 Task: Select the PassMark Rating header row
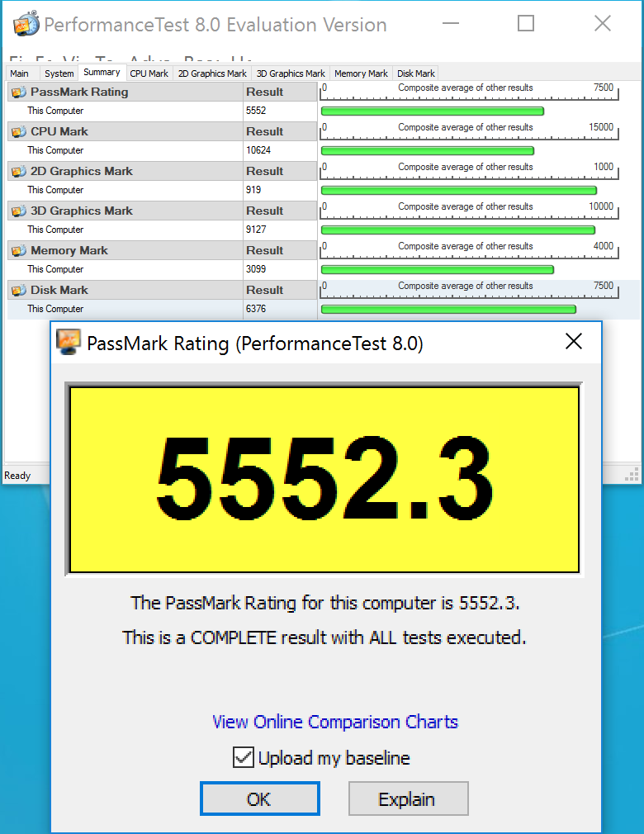point(162,92)
